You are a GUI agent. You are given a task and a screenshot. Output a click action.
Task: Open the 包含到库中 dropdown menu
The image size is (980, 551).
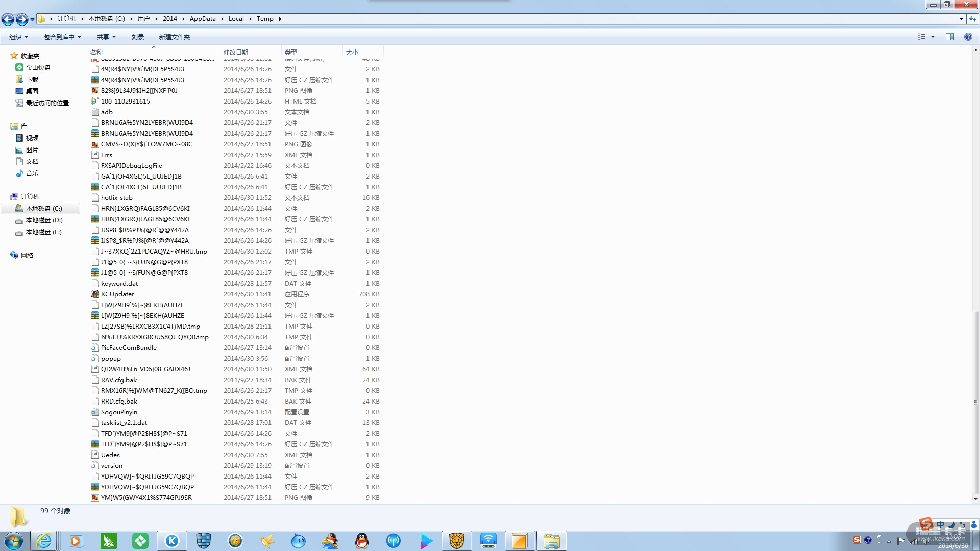[x=62, y=37]
